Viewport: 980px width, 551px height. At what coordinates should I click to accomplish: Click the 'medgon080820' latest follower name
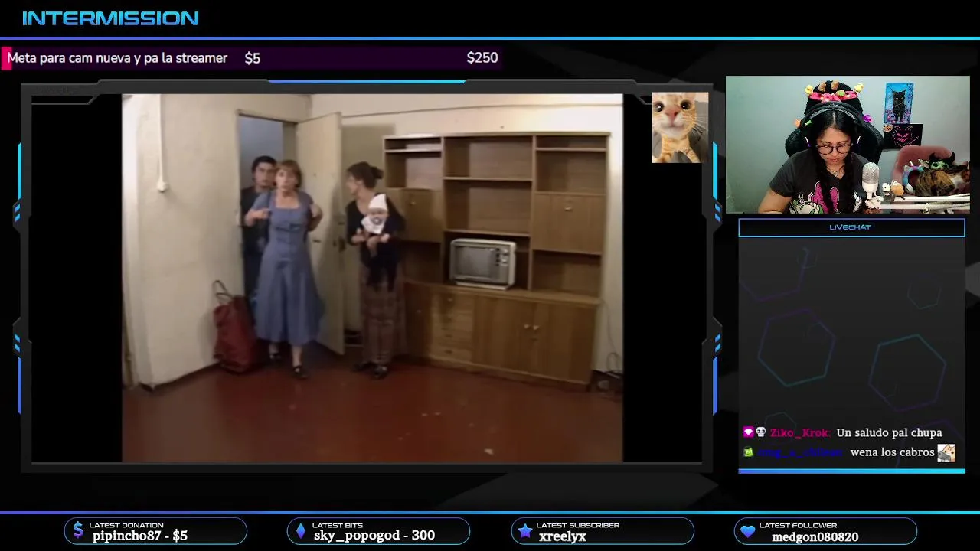coord(815,536)
